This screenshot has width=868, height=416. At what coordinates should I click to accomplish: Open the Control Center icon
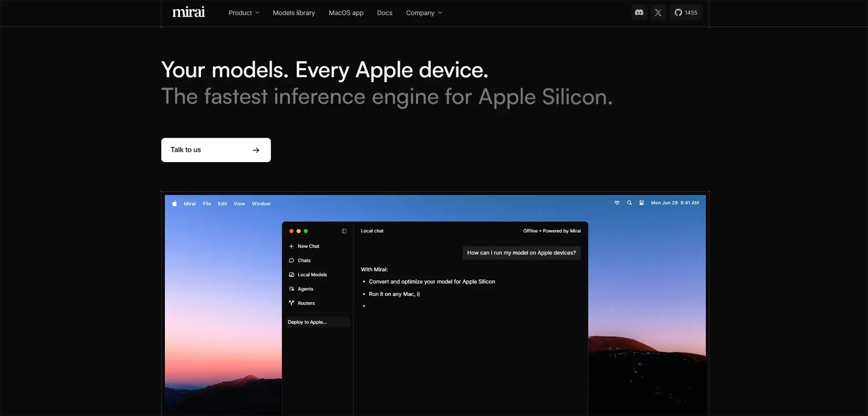click(642, 203)
